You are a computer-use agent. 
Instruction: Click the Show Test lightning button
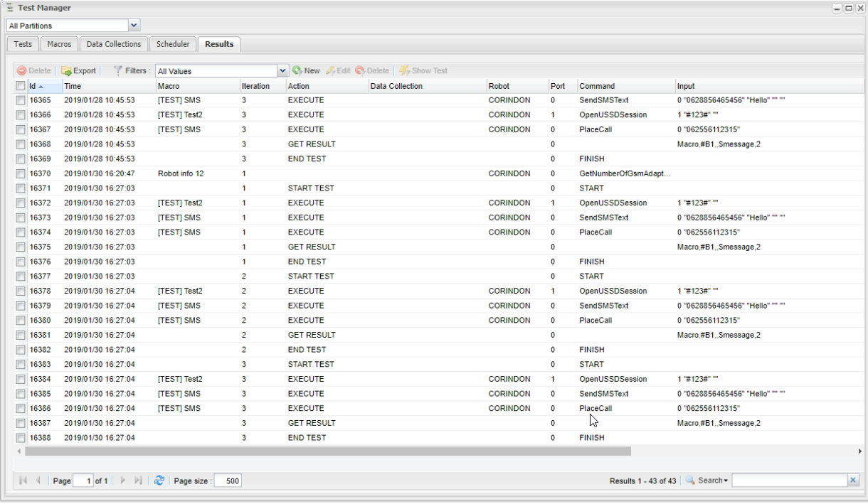424,71
